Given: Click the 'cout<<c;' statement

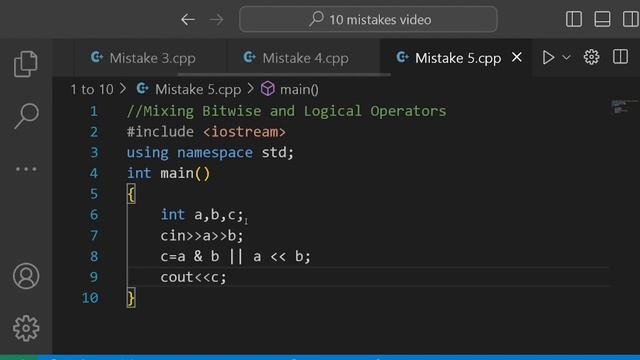Looking at the screenshot, I should click(193, 277).
